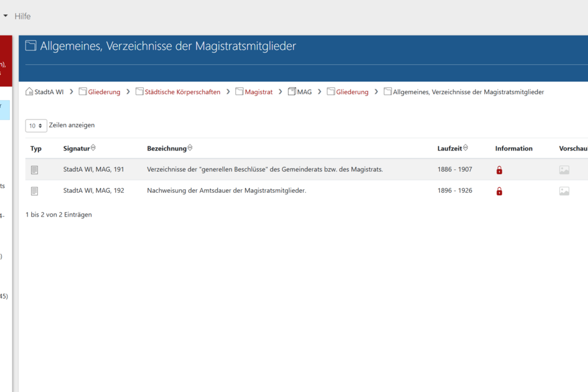This screenshot has width=588, height=392.
Task: Open first Gliederung breadcrumb after StadtA WI
Action: 104,92
